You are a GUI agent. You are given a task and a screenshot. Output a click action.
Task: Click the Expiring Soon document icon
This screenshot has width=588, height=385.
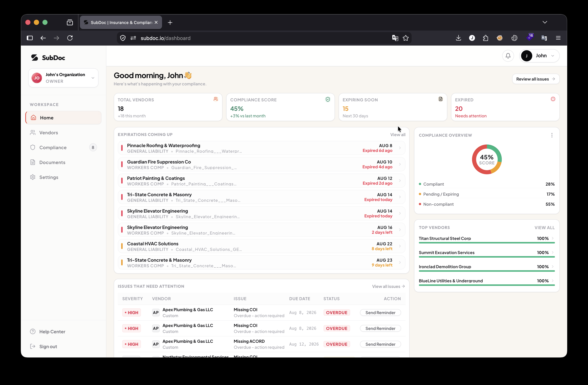pos(440,99)
